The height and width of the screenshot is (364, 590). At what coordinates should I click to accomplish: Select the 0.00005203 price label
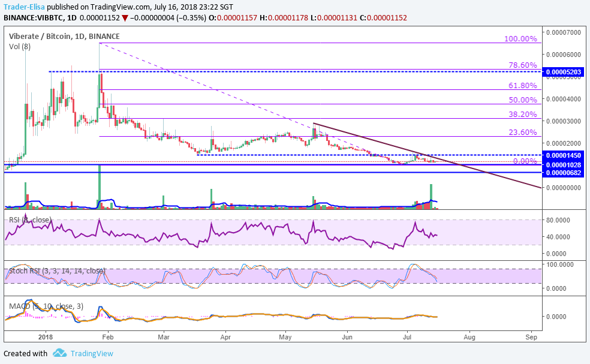(563, 72)
